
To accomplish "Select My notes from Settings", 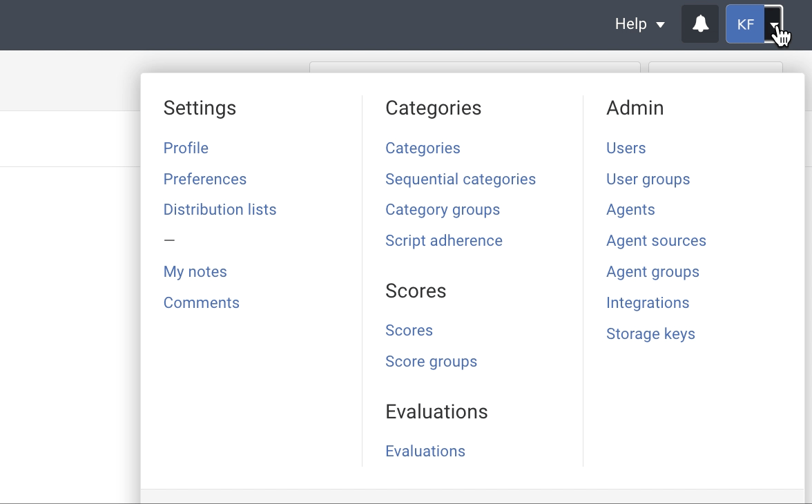I will tap(195, 271).
